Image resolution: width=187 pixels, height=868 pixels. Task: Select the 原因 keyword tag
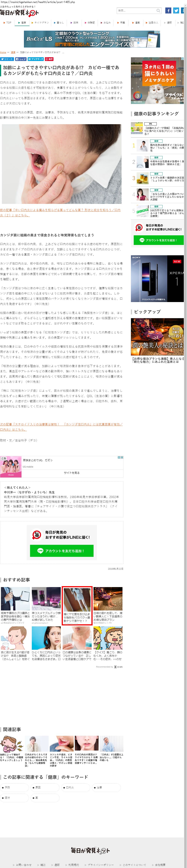point(45,787)
